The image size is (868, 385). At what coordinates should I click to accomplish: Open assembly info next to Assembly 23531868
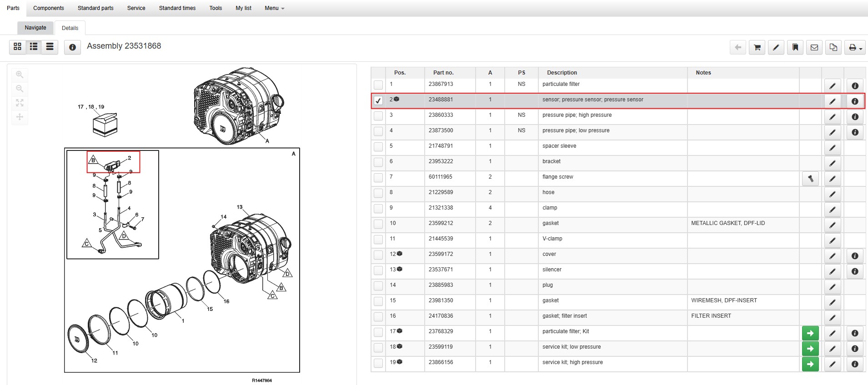(72, 47)
